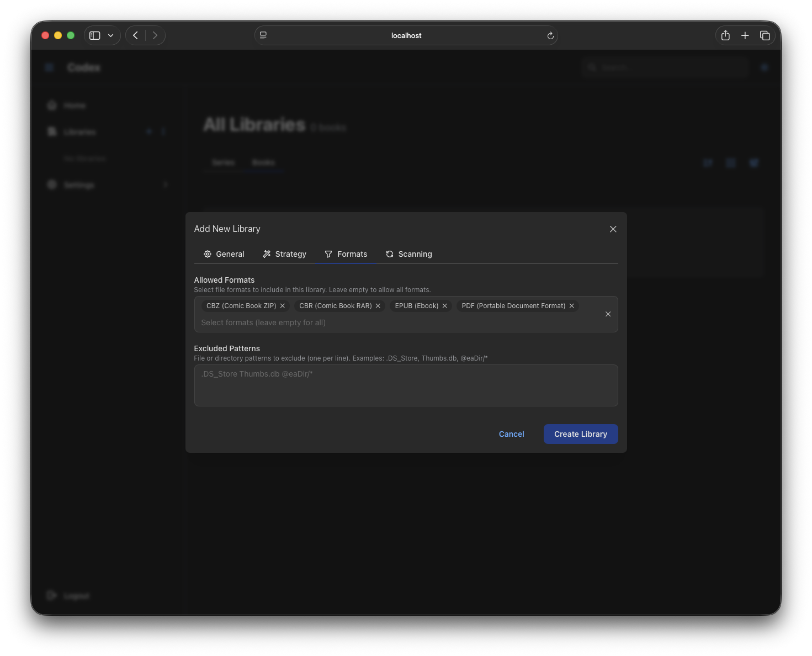
Task: Close the Add New Library dialog
Action: (613, 229)
